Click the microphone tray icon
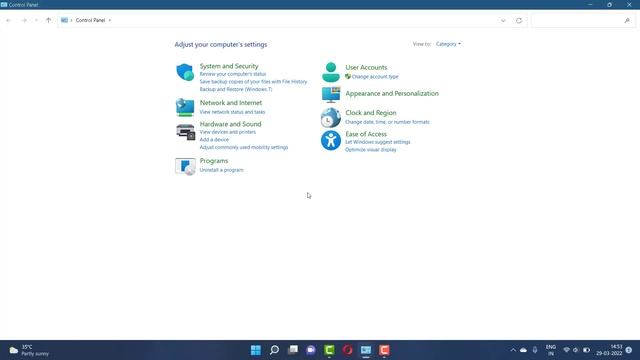Screen dimensions: 640x360 535,350
